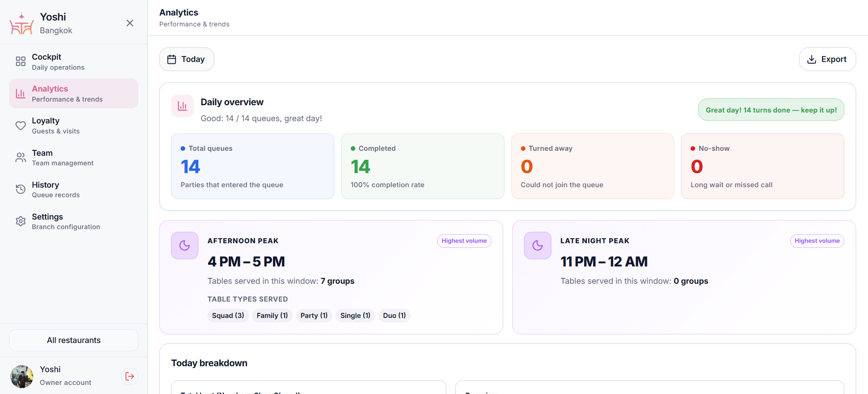Select the Family (1) chip
Viewport: 868px width, 394px height.
[272, 316]
